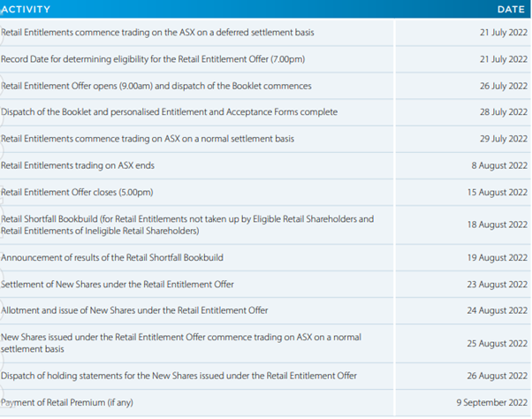Click Settlement of New Shares row
This screenshot has width=532, height=419.
[130, 285]
